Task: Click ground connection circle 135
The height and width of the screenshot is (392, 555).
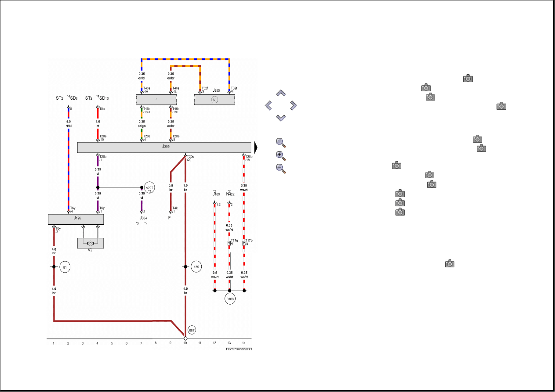Action: click(196, 266)
